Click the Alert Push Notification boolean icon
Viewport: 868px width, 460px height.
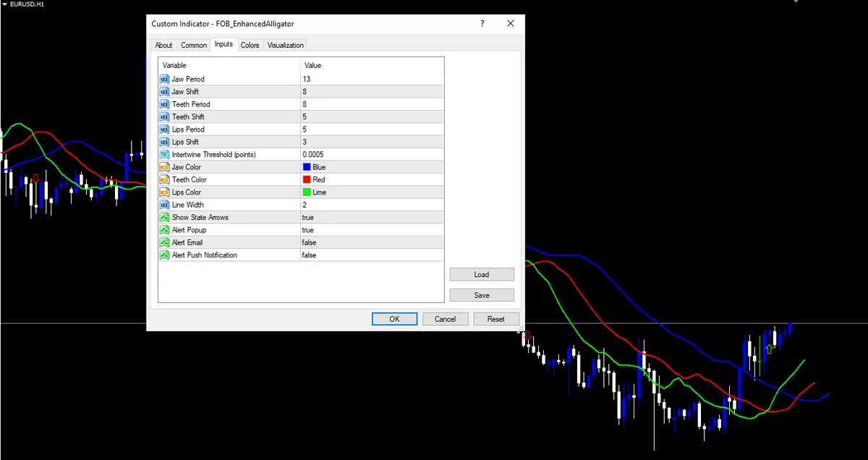point(164,255)
